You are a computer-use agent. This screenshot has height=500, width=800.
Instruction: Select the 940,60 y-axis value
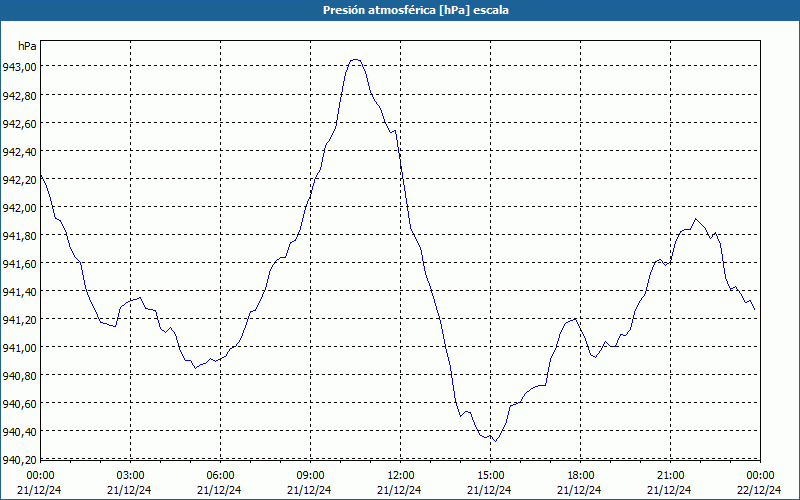pos(19,404)
